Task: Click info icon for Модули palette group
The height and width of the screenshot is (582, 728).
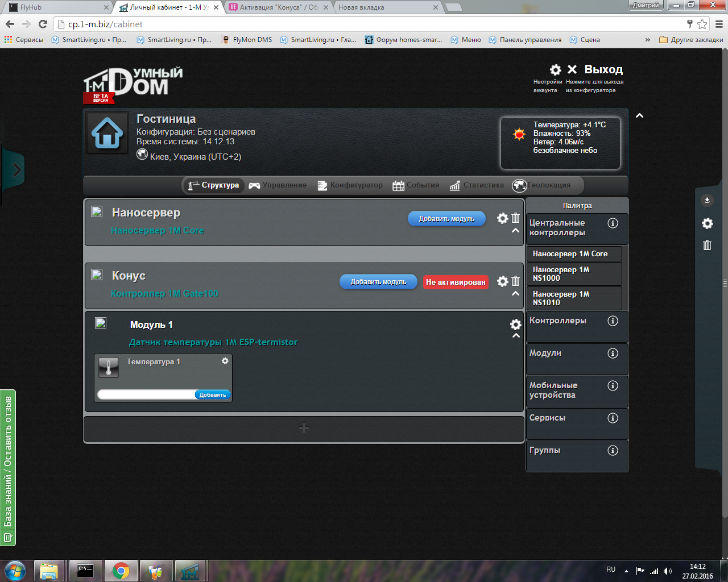Action: 613,353
